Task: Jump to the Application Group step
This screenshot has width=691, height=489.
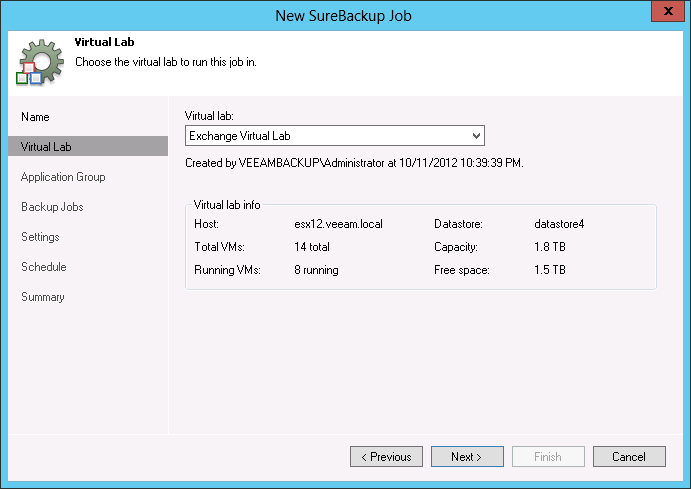Action: pyautogui.click(x=63, y=177)
